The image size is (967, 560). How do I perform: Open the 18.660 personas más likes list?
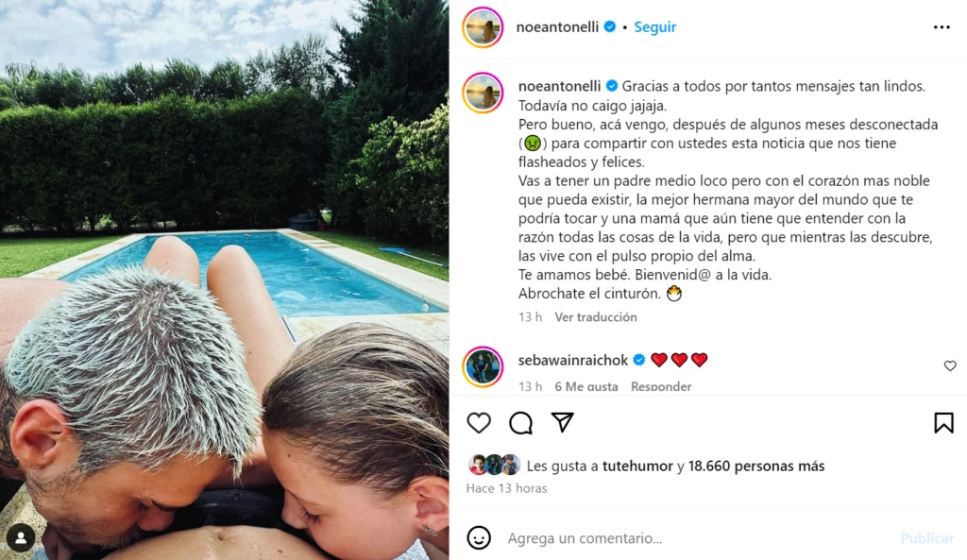(756, 467)
